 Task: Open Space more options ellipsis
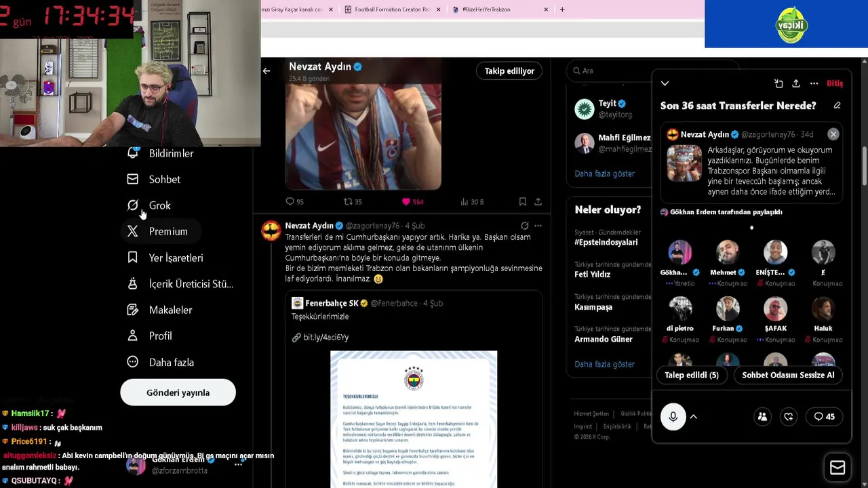[814, 83]
